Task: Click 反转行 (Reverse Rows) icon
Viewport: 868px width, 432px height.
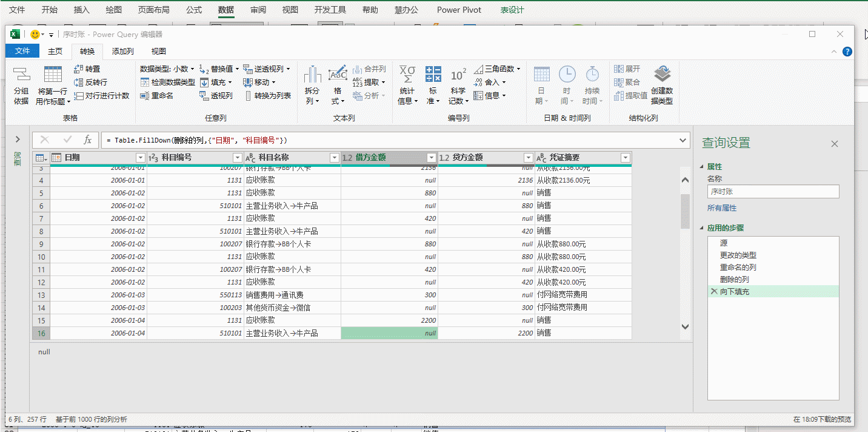Action: 78,82
